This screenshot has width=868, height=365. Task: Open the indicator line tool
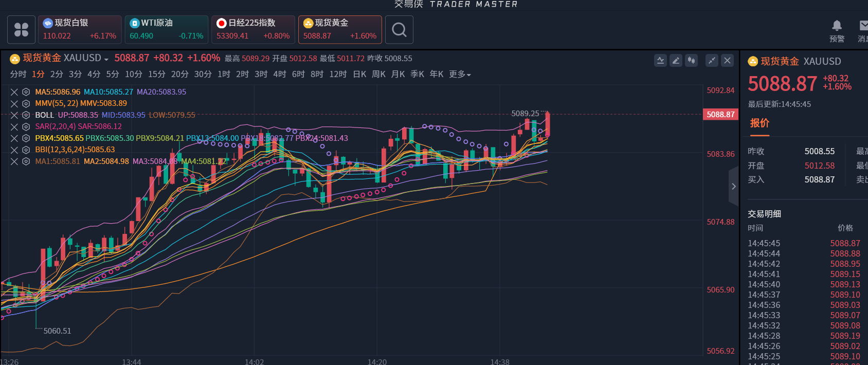660,61
